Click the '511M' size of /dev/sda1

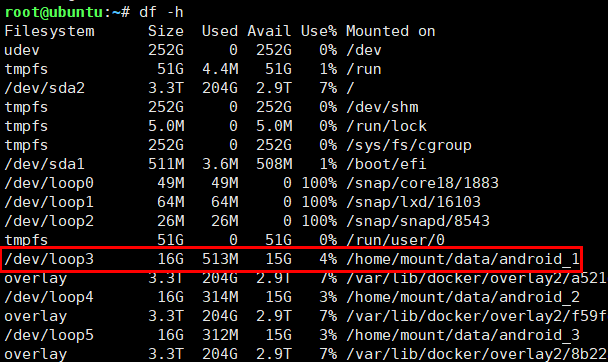tap(166, 164)
